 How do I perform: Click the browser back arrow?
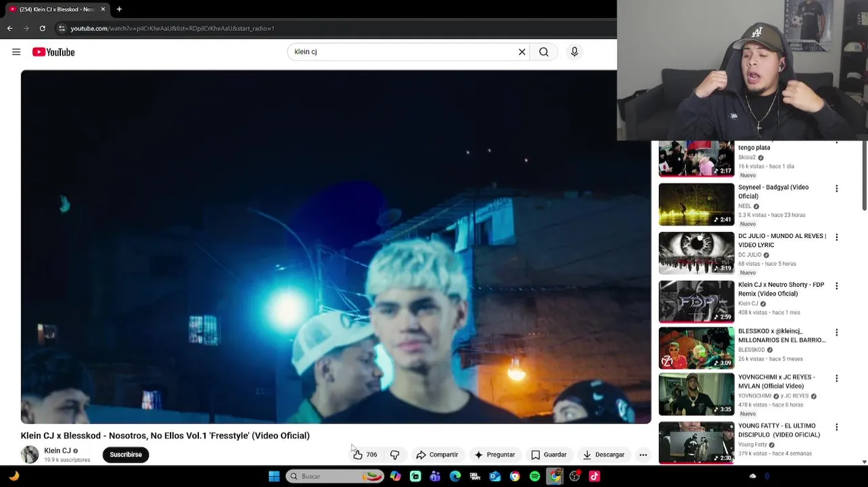pos(9,28)
